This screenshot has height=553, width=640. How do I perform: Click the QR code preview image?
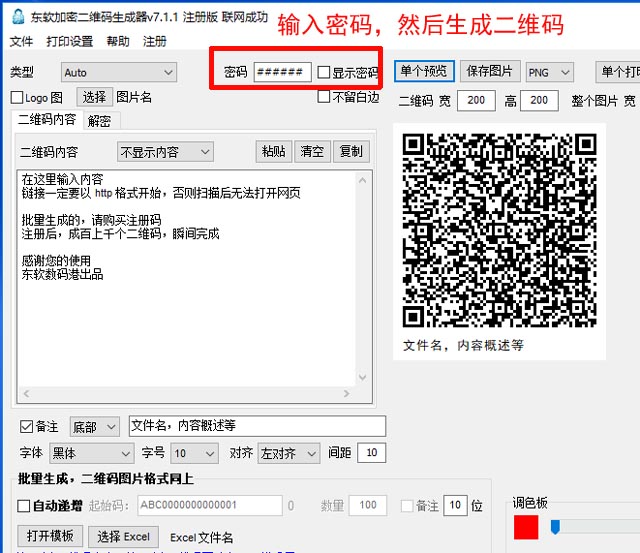[499, 230]
